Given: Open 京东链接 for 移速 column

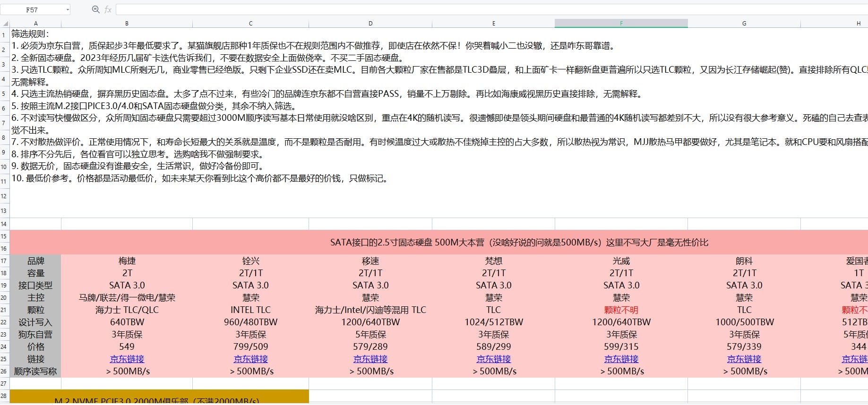Looking at the screenshot, I should click(x=370, y=359).
